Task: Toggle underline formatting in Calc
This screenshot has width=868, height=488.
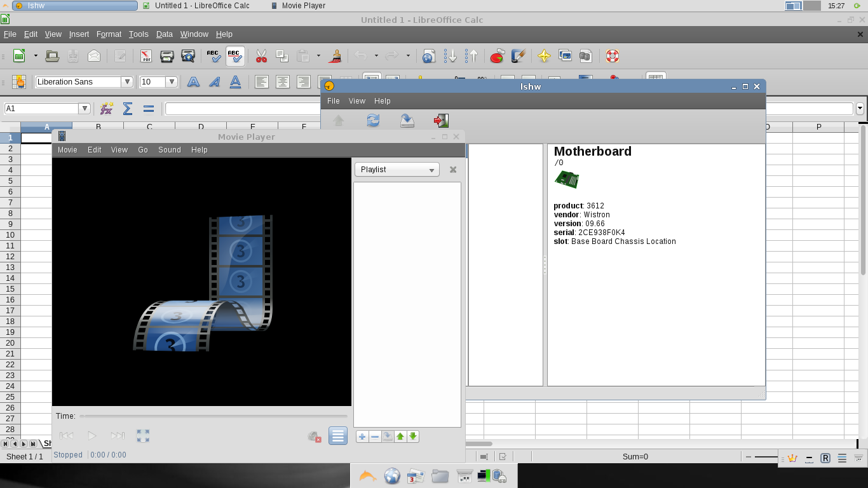Action: pos(235,82)
